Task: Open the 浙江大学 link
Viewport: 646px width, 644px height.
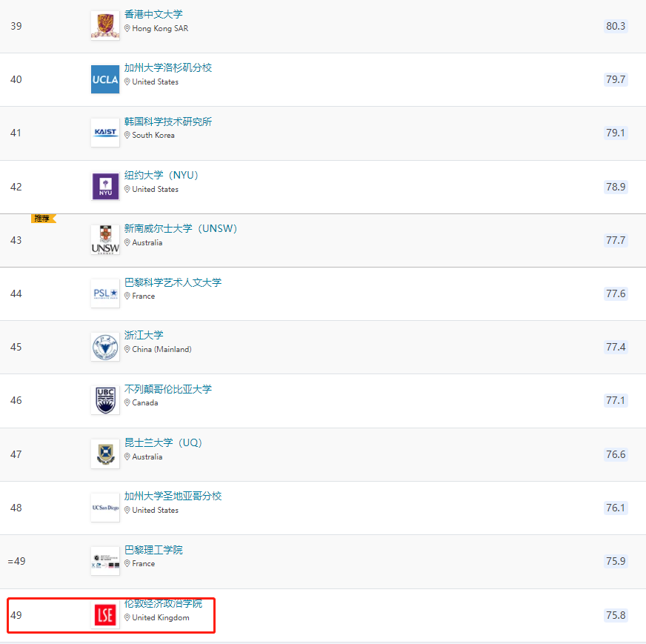Action: pyautogui.click(x=144, y=335)
